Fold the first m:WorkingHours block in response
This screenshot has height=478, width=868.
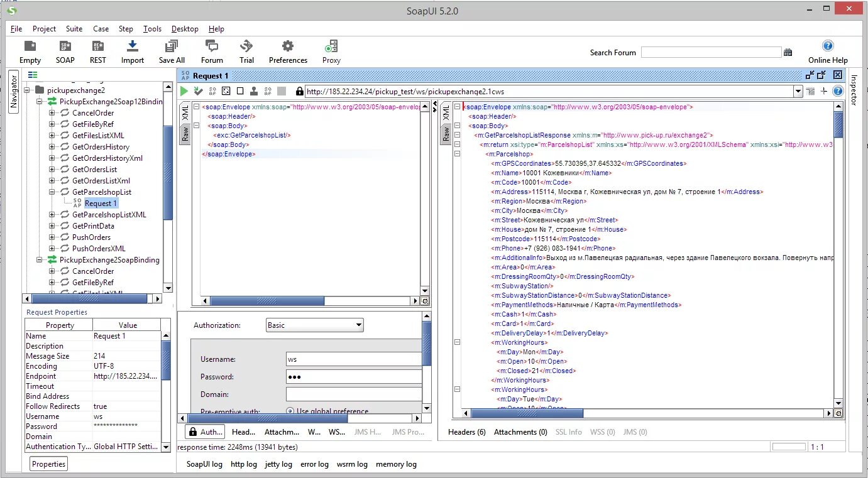tap(457, 343)
